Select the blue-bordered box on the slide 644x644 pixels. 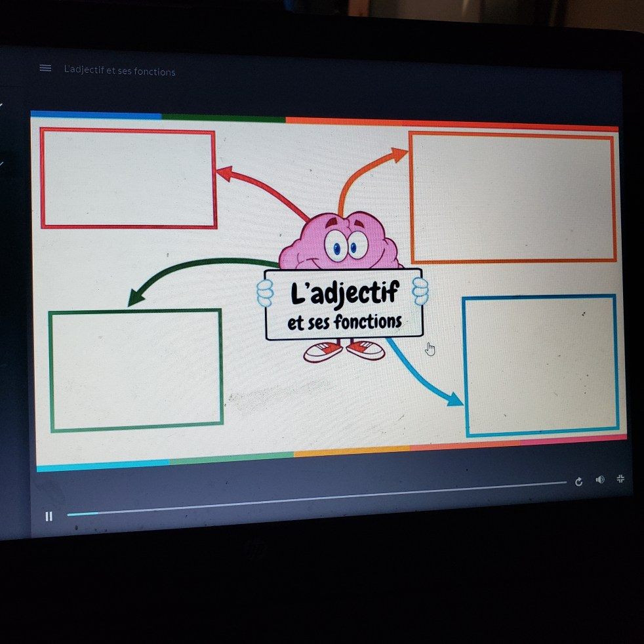click(540, 365)
